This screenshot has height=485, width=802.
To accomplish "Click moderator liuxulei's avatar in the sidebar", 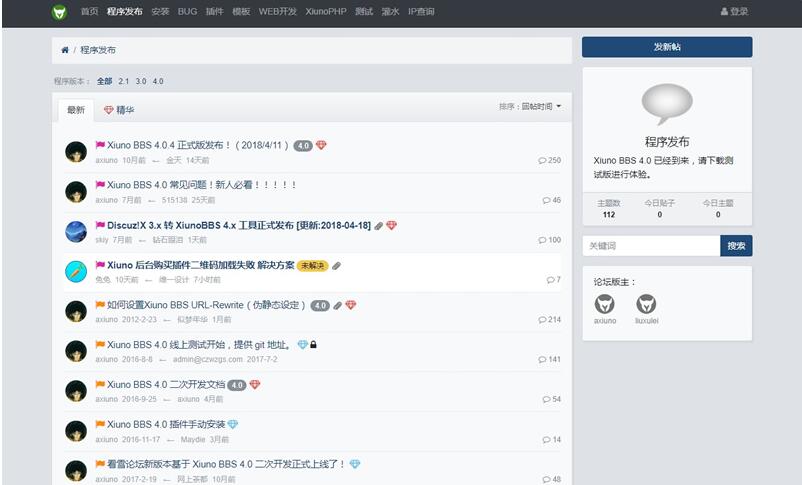I will (x=646, y=304).
